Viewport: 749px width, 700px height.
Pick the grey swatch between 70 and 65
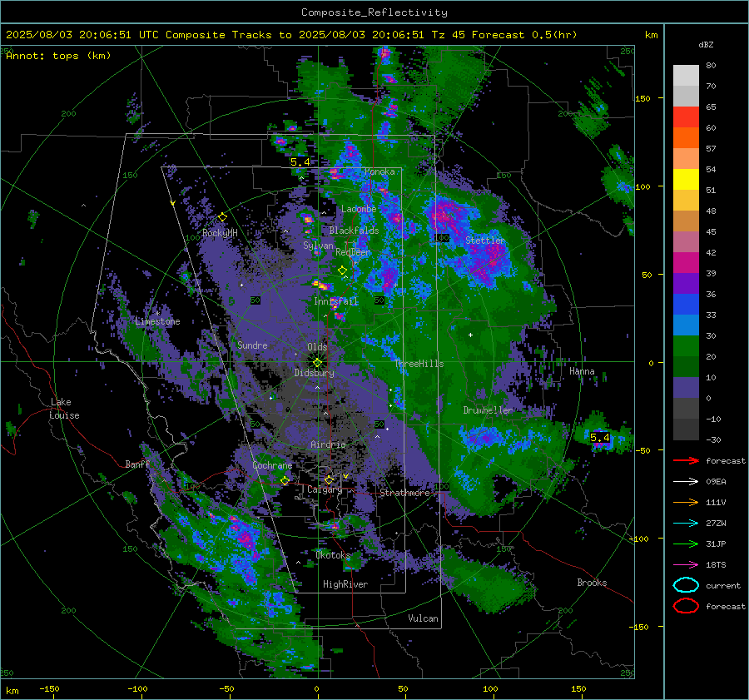coord(686,96)
